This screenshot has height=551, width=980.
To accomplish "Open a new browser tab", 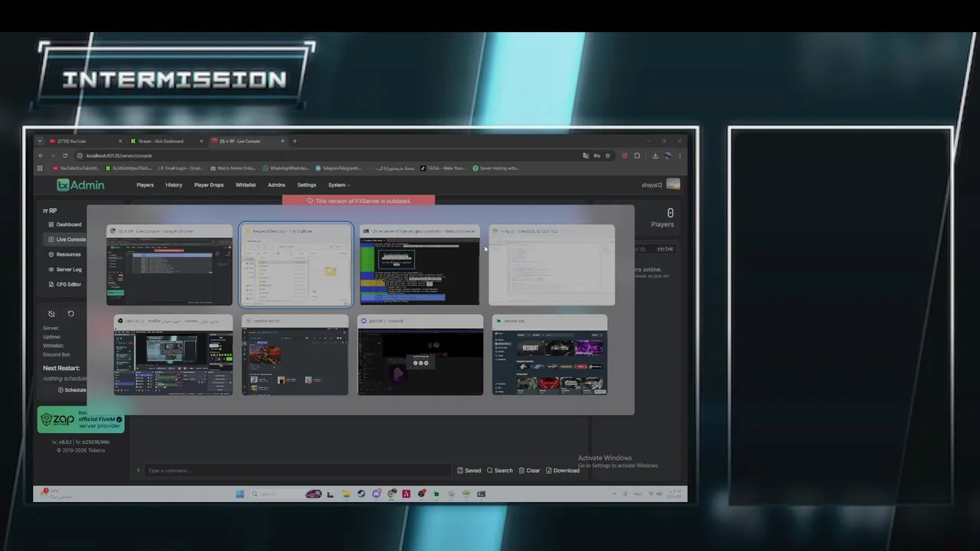I will (295, 141).
